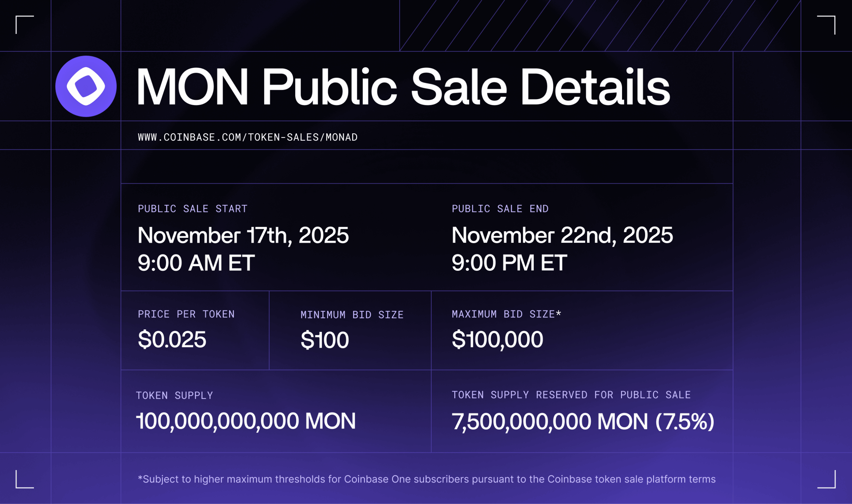
Task: Select the "Minimum Bid Size" label
Action: pos(352,315)
